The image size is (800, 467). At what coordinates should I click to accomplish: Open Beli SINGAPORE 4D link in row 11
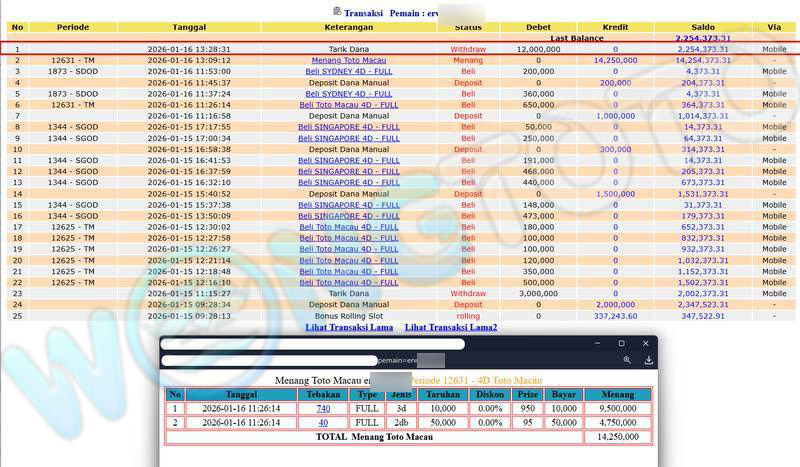(x=348, y=160)
